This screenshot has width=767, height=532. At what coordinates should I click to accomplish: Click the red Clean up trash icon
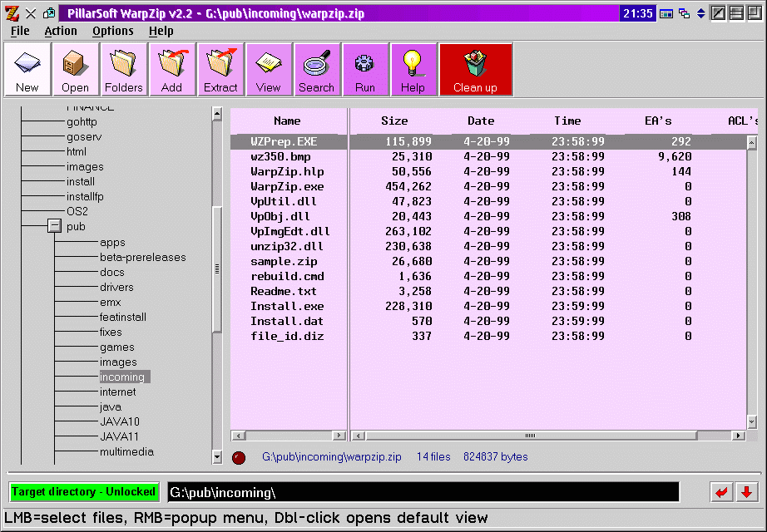click(x=476, y=69)
